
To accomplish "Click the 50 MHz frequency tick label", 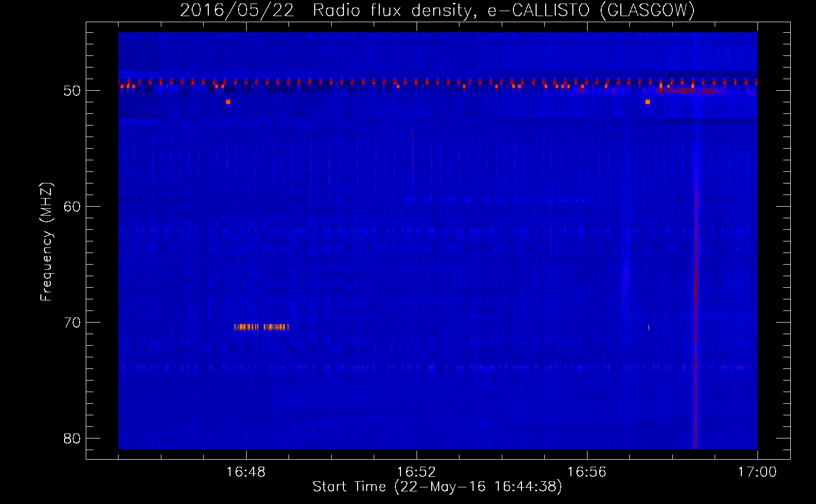I will click(72, 91).
